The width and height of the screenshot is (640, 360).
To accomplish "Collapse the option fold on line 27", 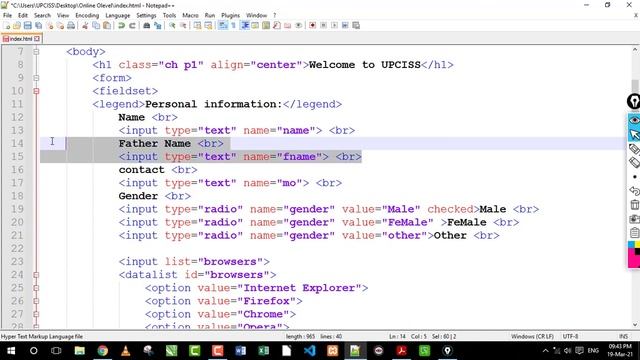I will point(36,314).
